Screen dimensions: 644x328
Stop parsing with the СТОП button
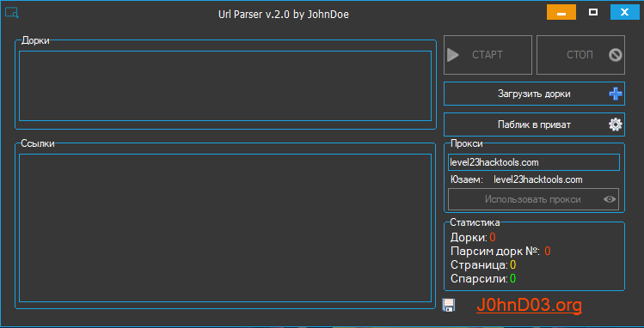[580, 55]
